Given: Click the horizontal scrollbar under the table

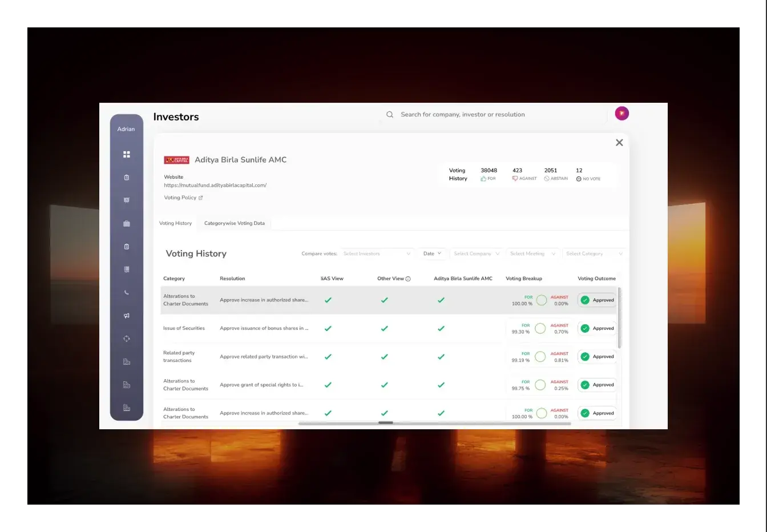Looking at the screenshot, I should 435,424.
